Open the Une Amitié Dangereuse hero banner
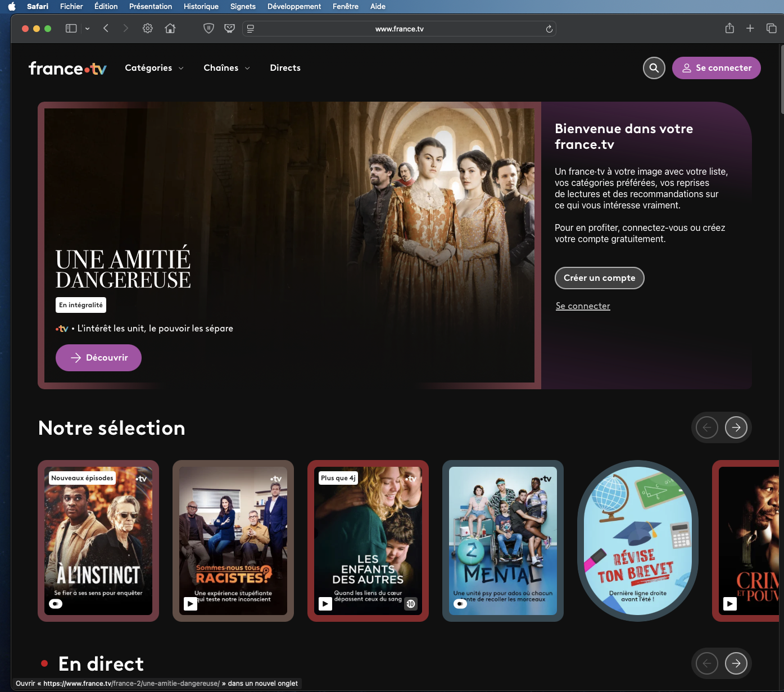 289,245
